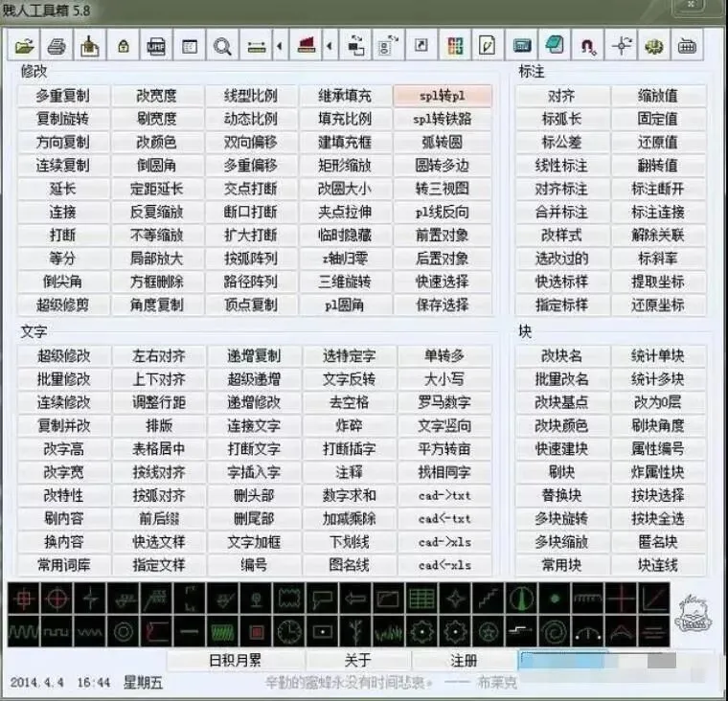
Task: Open the 线型比例 tool
Action: 251,96
